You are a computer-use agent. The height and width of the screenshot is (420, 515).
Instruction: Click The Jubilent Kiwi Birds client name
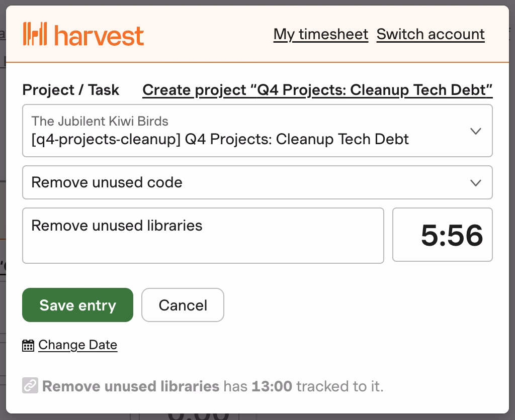(100, 121)
